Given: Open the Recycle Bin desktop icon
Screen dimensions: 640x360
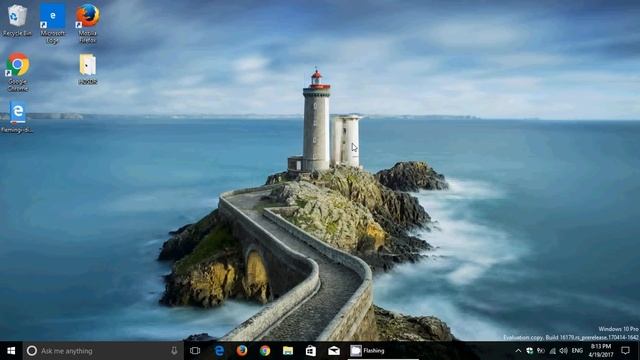Looking at the screenshot, I should [17, 20].
